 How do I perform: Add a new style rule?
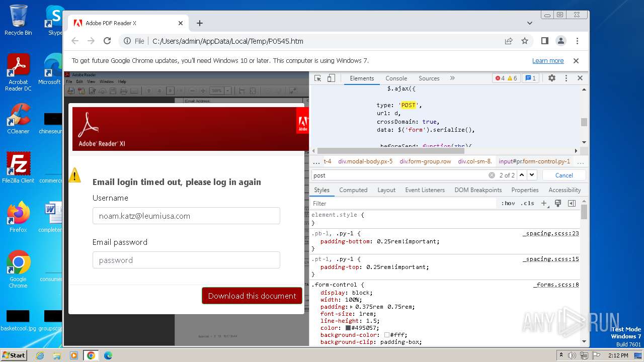coord(544,203)
